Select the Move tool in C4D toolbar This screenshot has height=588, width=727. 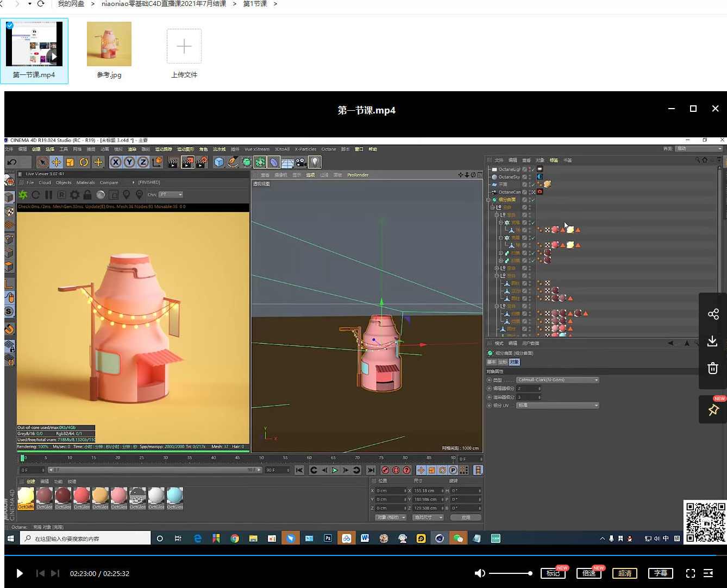pos(56,162)
